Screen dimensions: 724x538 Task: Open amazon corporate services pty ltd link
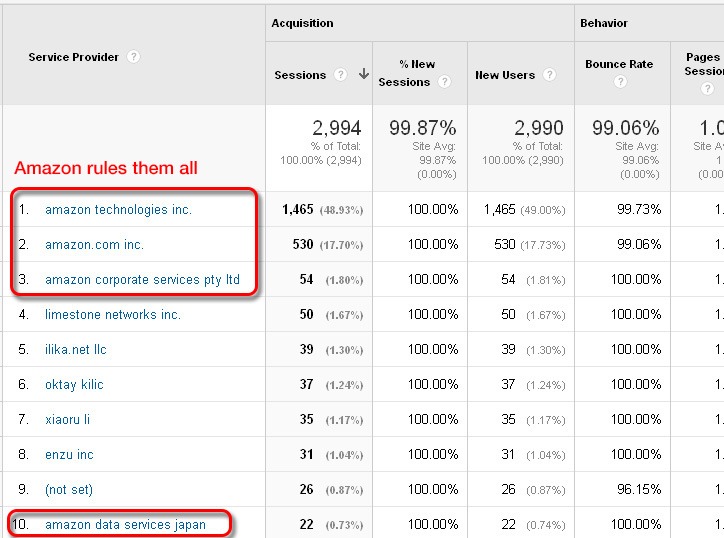pyautogui.click(x=142, y=279)
